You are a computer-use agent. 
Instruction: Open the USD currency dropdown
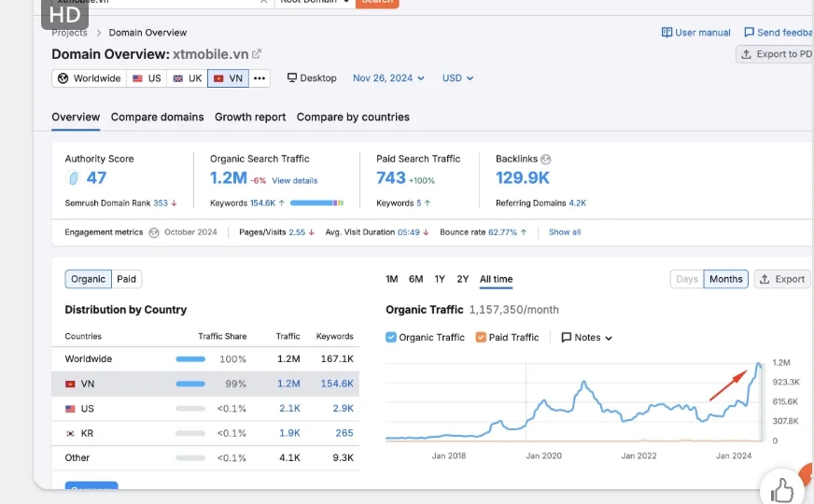457,78
